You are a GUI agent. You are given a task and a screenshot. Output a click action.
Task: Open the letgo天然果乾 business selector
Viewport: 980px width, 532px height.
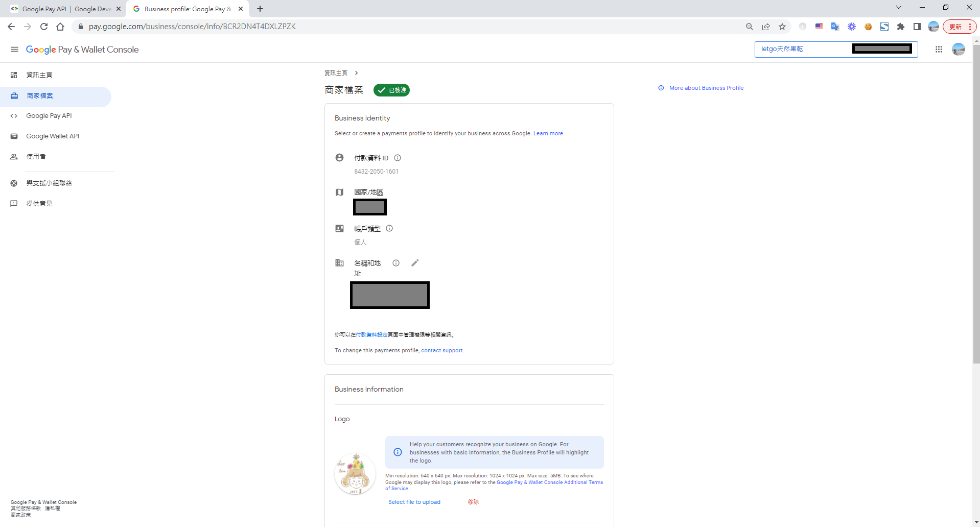tap(802, 50)
